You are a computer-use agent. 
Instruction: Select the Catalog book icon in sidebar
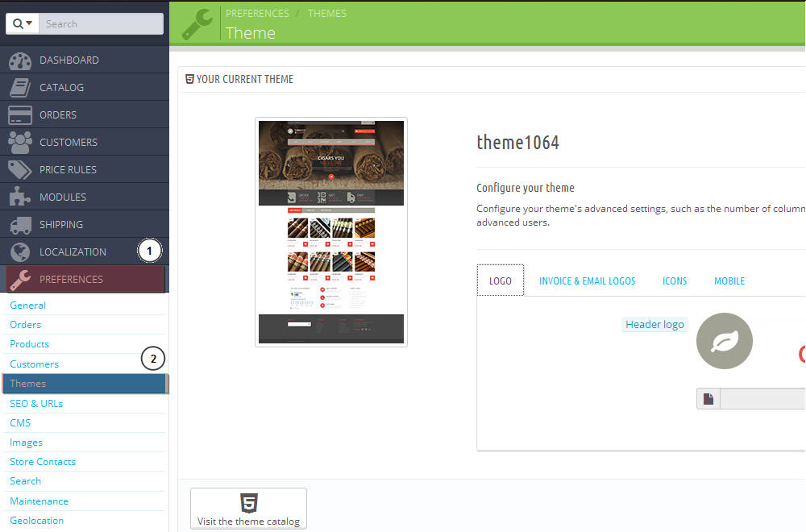click(x=19, y=87)
